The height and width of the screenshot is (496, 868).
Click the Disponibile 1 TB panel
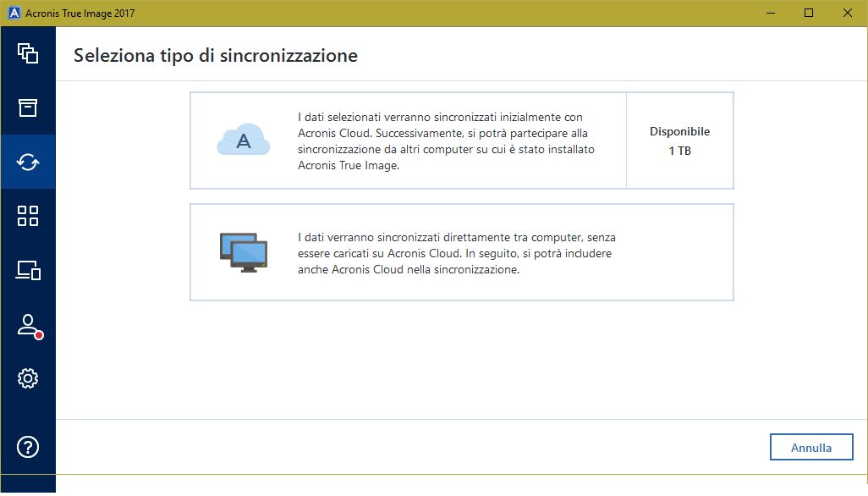point(679,141)
